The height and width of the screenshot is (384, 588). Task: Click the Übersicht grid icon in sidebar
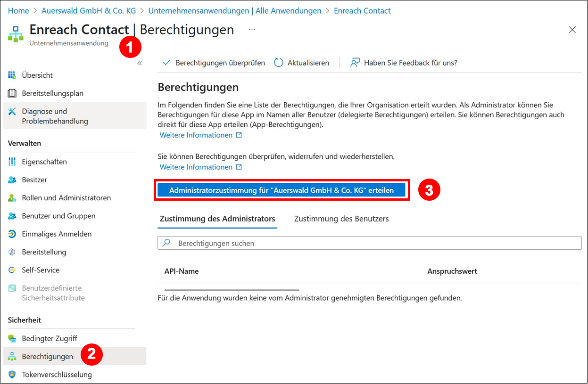tap(12, 75)
